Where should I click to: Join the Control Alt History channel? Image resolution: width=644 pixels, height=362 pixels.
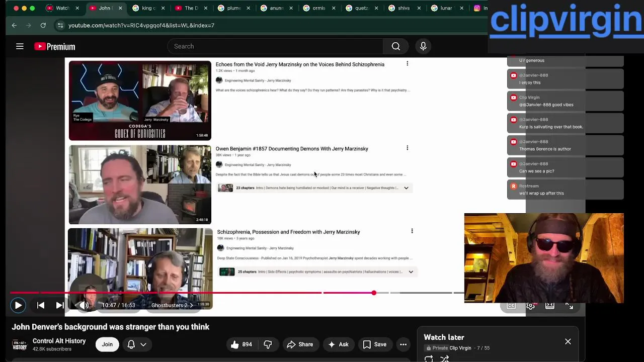[x=107, y=344]
